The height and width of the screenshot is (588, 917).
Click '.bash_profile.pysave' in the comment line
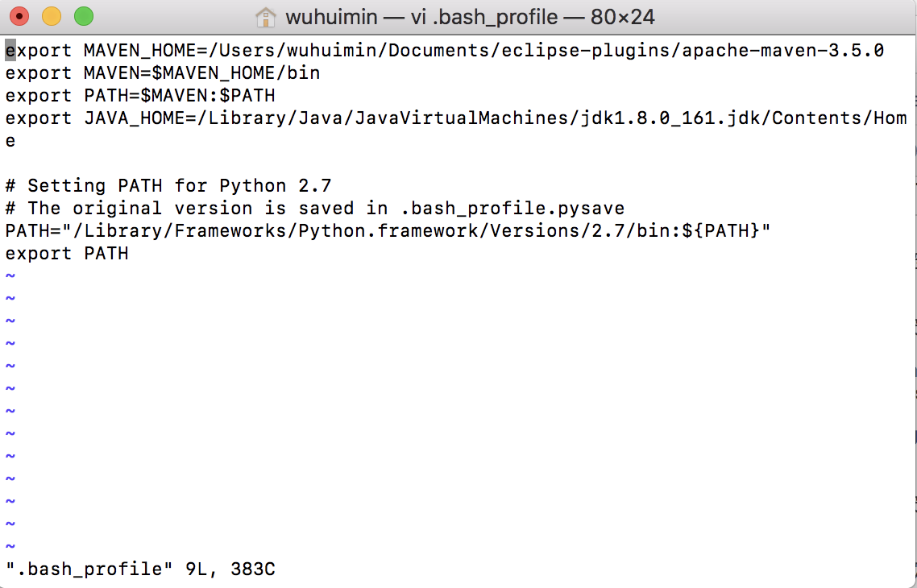click(512, 209)
